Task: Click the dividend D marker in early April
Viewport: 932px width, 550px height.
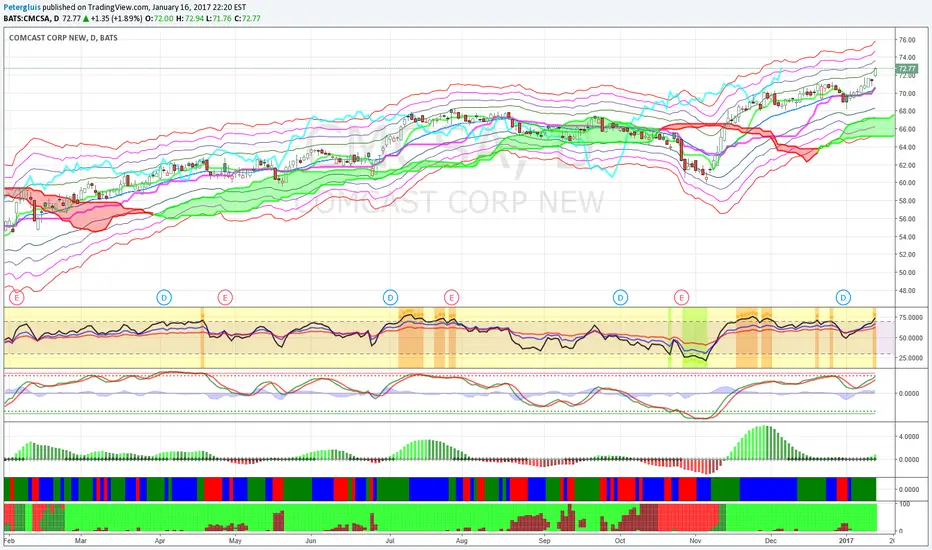Action: click(164, 297)
